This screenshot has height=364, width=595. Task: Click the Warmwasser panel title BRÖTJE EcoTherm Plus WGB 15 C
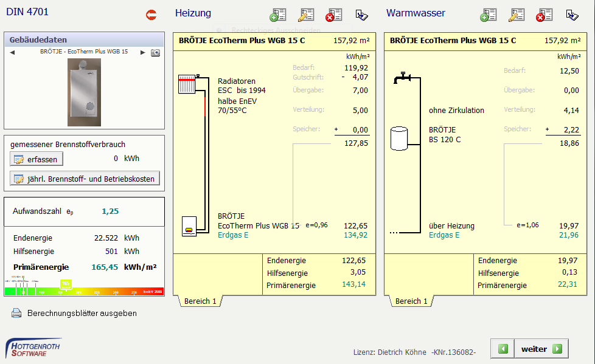click(453, 41)
